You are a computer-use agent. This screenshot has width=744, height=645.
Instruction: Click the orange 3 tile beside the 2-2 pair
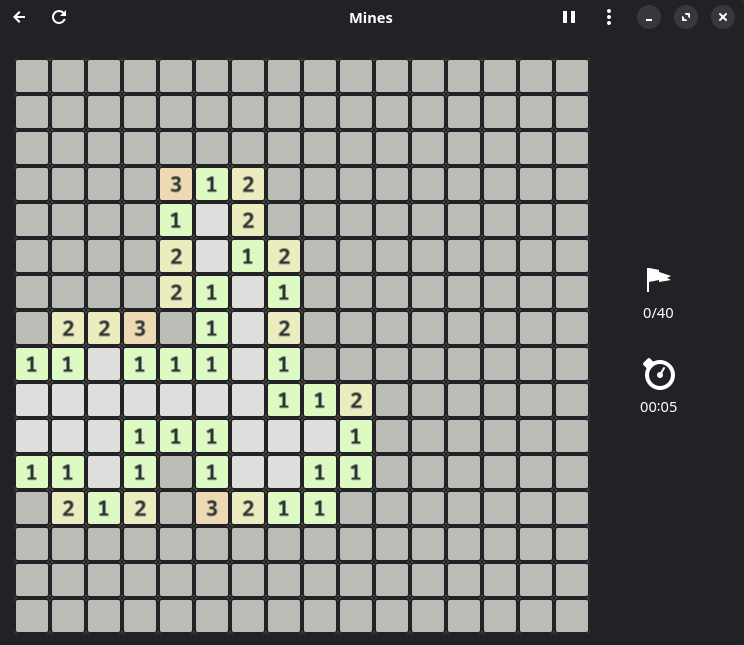[x=140, y=328]
